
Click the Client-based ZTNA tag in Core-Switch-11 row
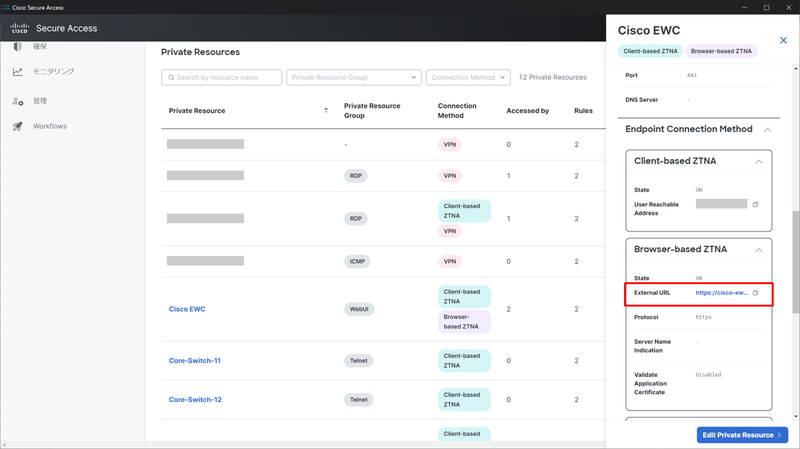(x=464, y=360)
